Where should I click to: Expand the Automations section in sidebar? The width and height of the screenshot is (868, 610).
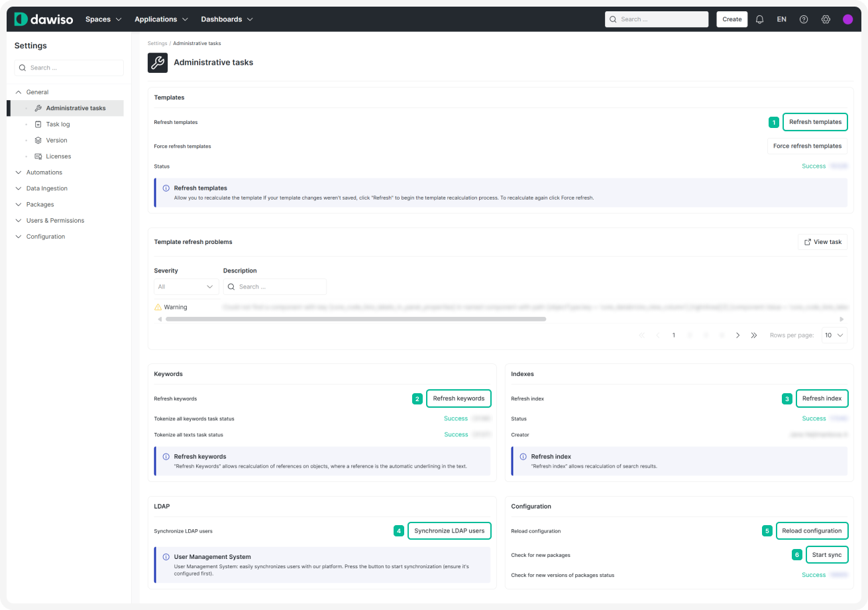coord(44,172)
